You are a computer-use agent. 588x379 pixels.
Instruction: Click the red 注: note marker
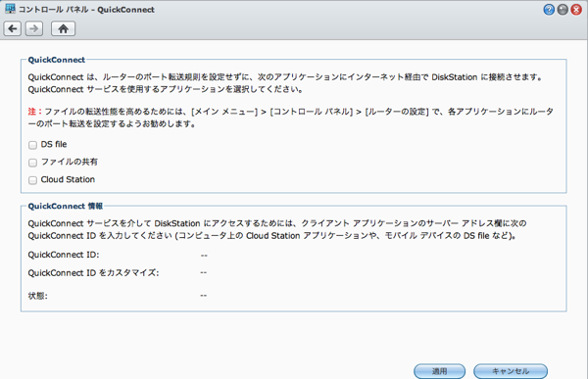click(x=34, y=112)
